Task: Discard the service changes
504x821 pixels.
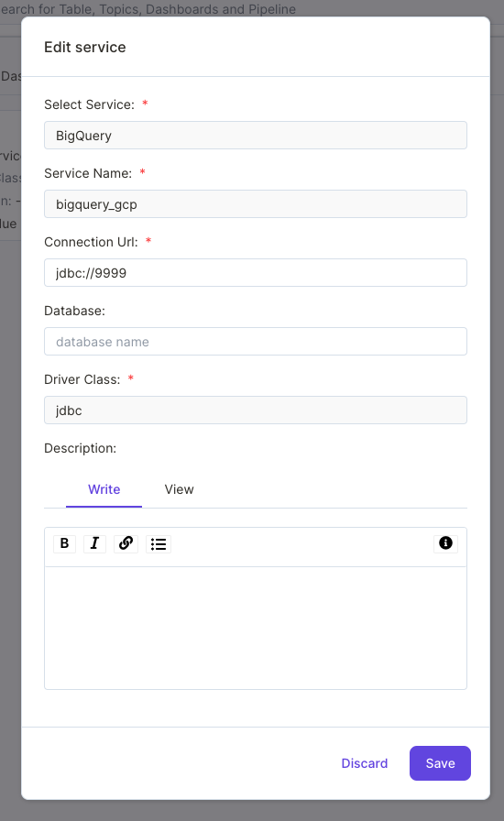Action: click(x=365, y=763)
